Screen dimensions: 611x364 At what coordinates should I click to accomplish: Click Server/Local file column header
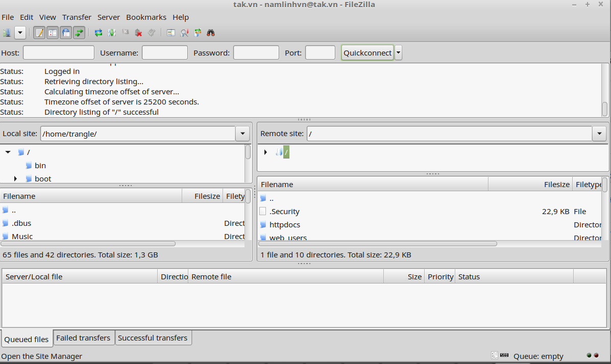tap(80, 276)
